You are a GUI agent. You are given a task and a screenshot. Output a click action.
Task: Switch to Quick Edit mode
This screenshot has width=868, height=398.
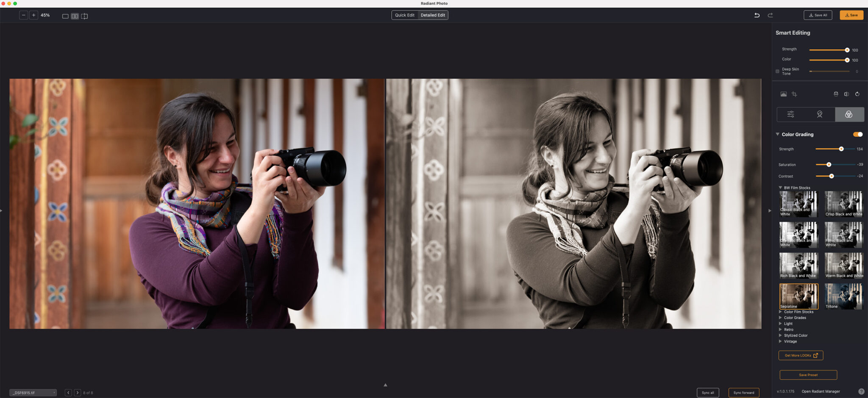404,15
